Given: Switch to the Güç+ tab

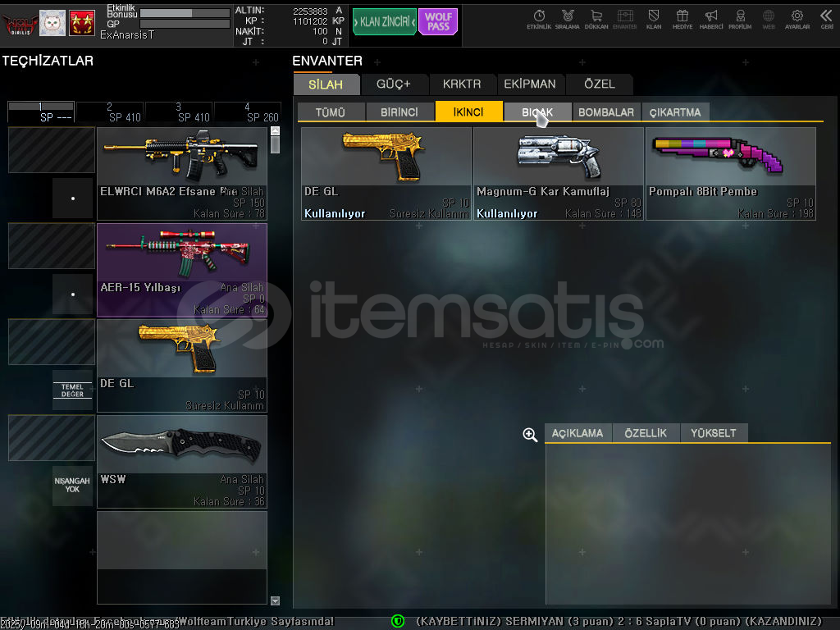Looking at the screenshot, I should click(394, 84).
